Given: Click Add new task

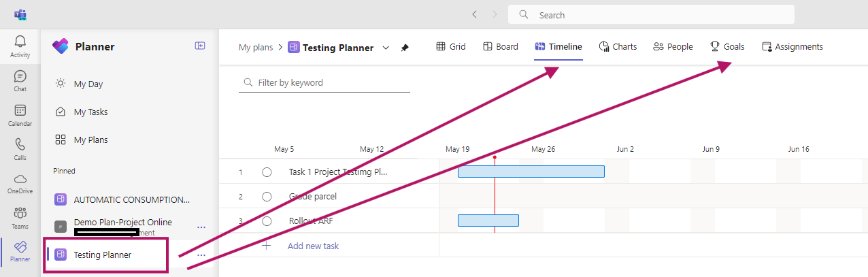Looking at the screenshot, I should click(313, 246).
